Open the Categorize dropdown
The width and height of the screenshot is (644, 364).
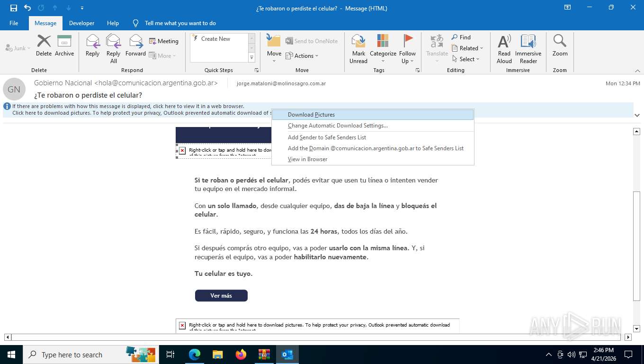click(383, 48)
